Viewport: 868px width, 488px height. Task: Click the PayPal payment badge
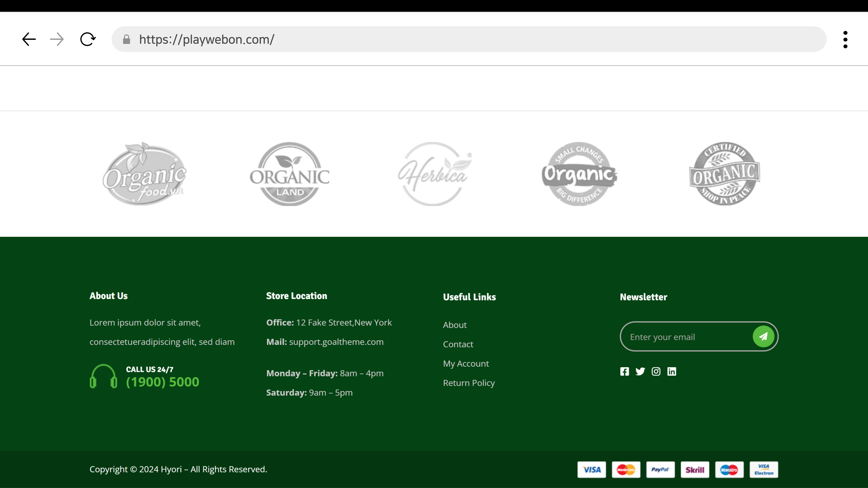pyautogui.click(x=660, y=469)
